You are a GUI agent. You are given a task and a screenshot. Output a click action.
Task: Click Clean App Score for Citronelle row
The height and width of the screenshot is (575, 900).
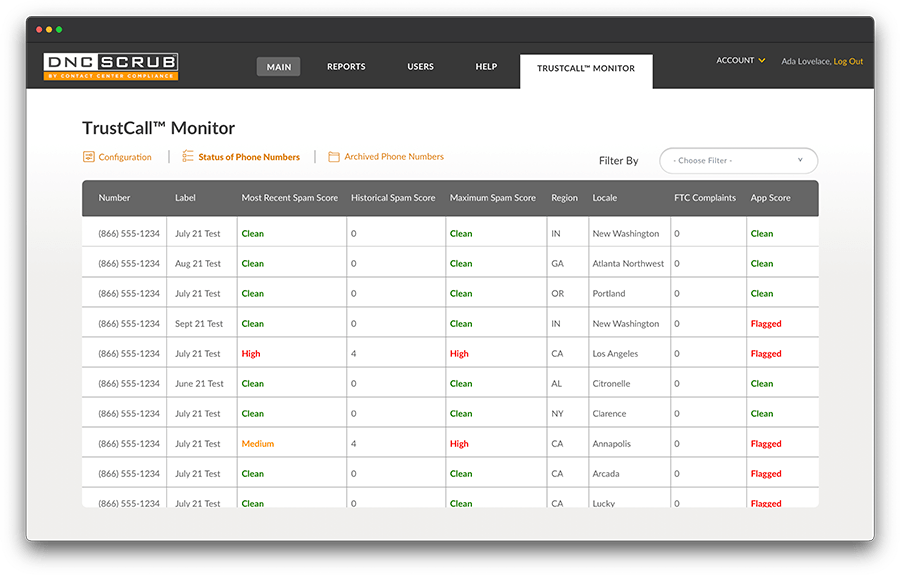[x=762, y=383]
